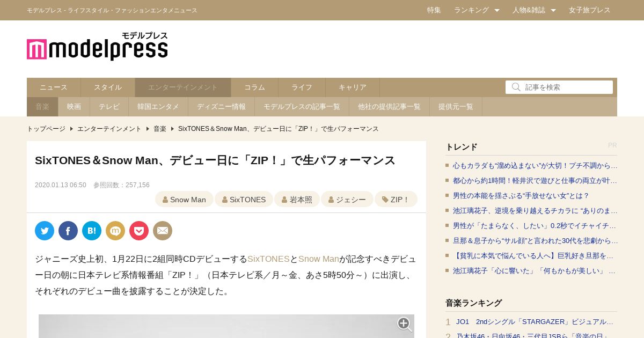Open trend item 池江璃花子「心に響いた」
This screenshot has height=338, width=644.
535,271
